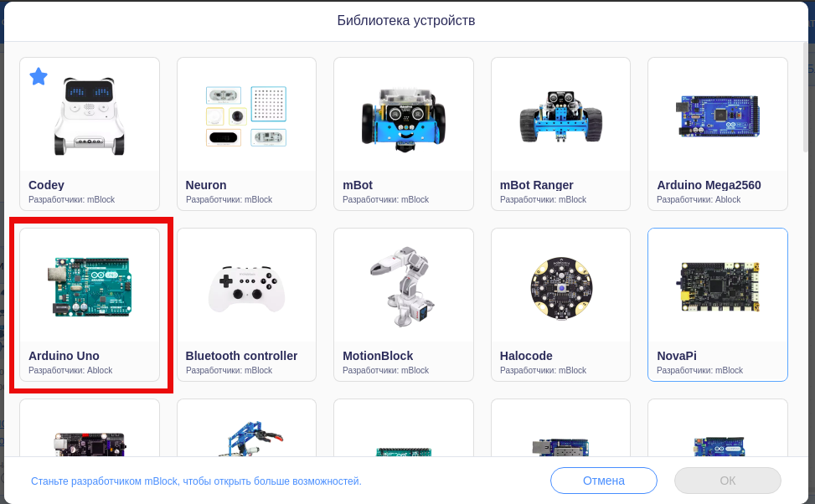Click developer label under Arduino Uno
Viewport: 815px width, 504px height.
70,371
